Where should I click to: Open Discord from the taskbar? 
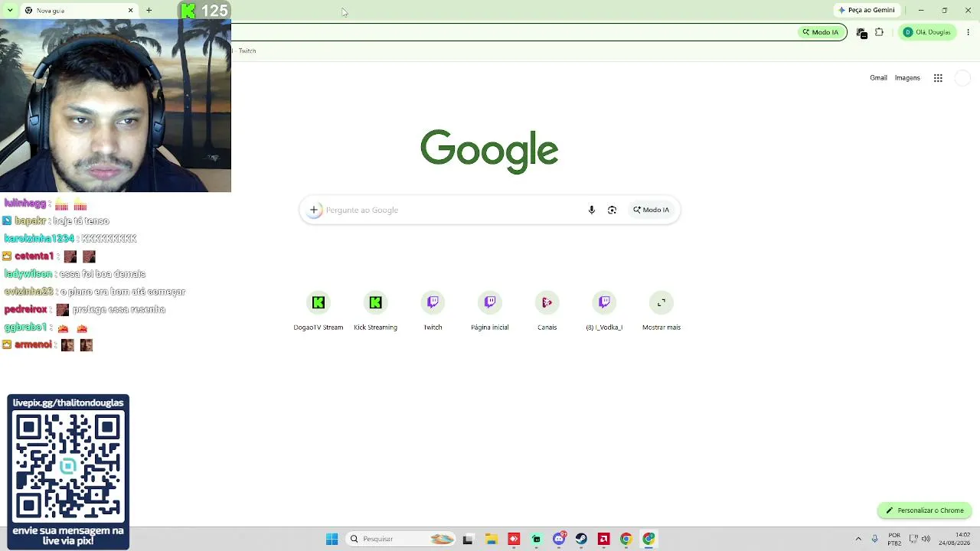[559, 539]
